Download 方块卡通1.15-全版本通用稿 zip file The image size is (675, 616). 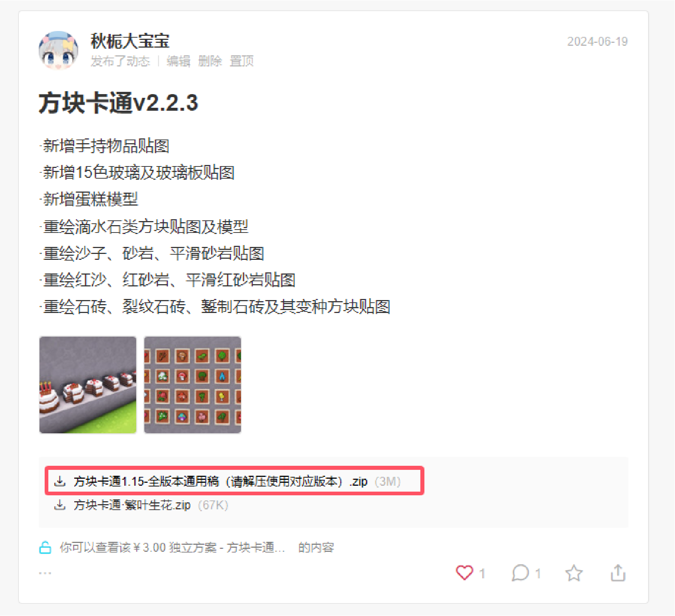(x=220, y=482)
